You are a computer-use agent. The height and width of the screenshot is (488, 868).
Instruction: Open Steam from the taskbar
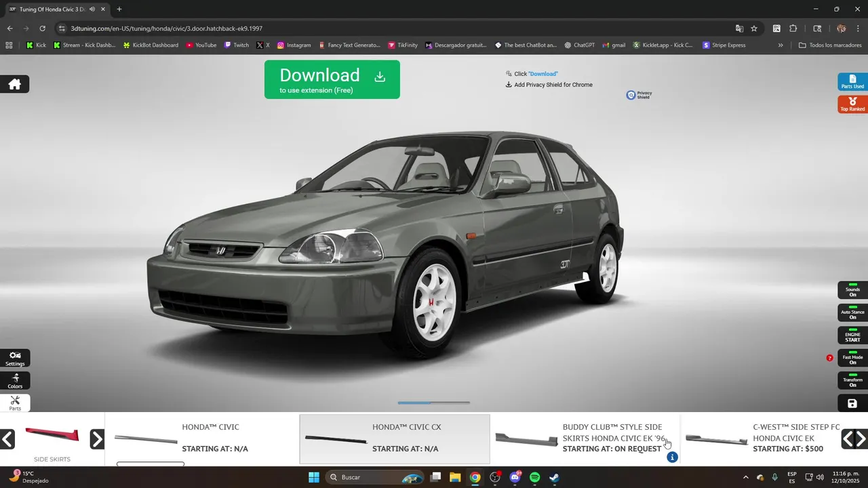[x=554, y=477]
